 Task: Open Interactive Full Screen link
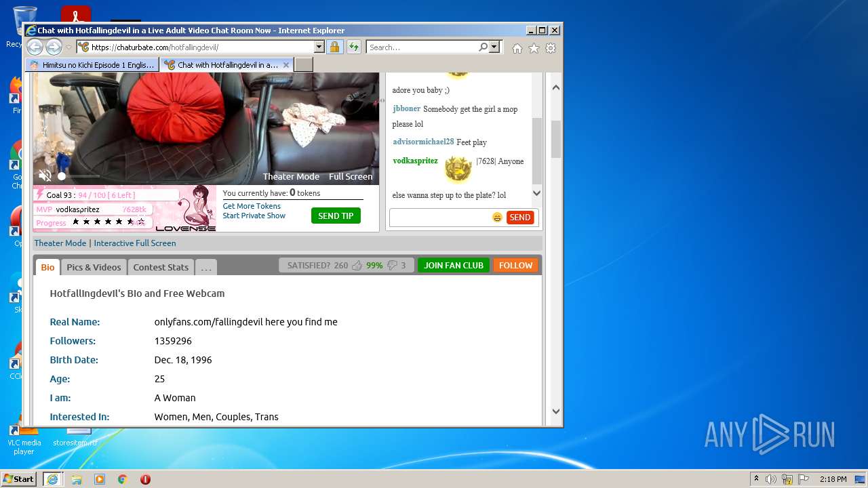pyautogui.click(x=135, y=243)
